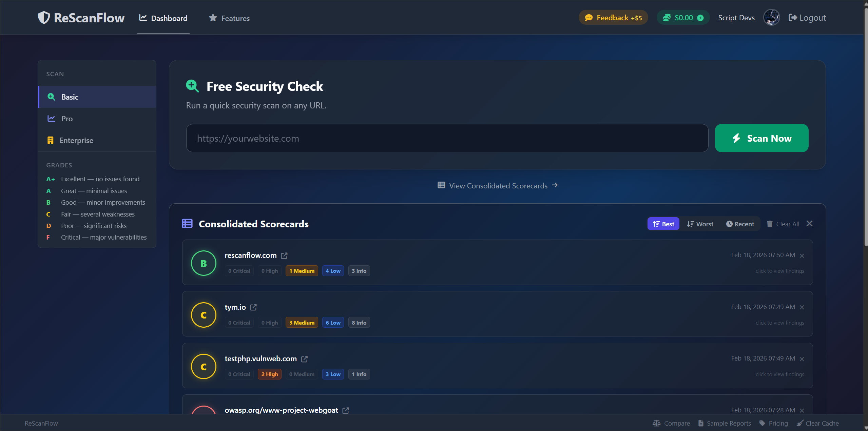Open rescanflow.com external link icon
The height and width of the screenshot is (431, 868).
284,255
